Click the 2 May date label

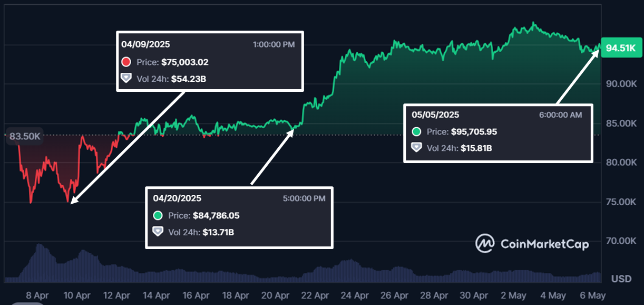click(514, 295)
